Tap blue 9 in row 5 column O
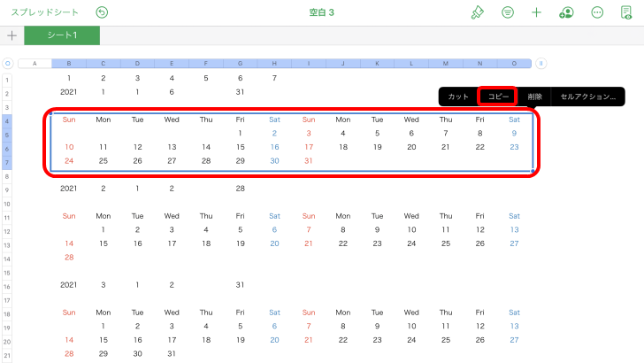This screenshot has height=363, width=644. pos(514,133)
